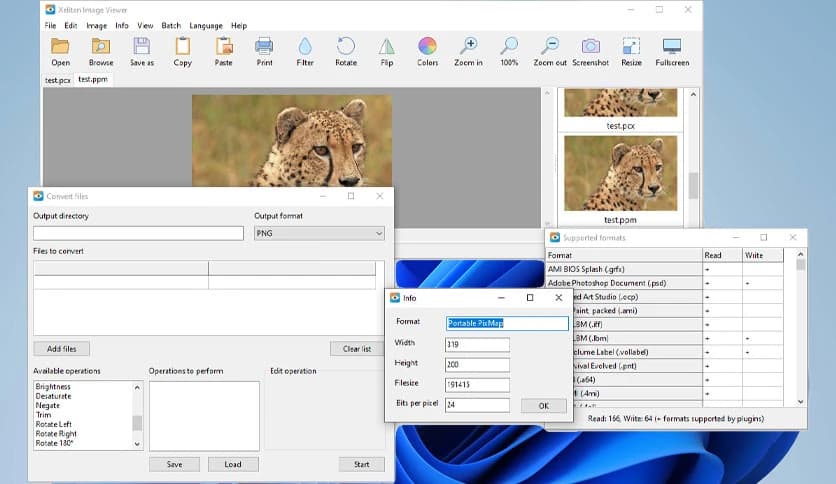Select Rotate Right operation
This screenshot has width=836, height=484.
point(56,434)
